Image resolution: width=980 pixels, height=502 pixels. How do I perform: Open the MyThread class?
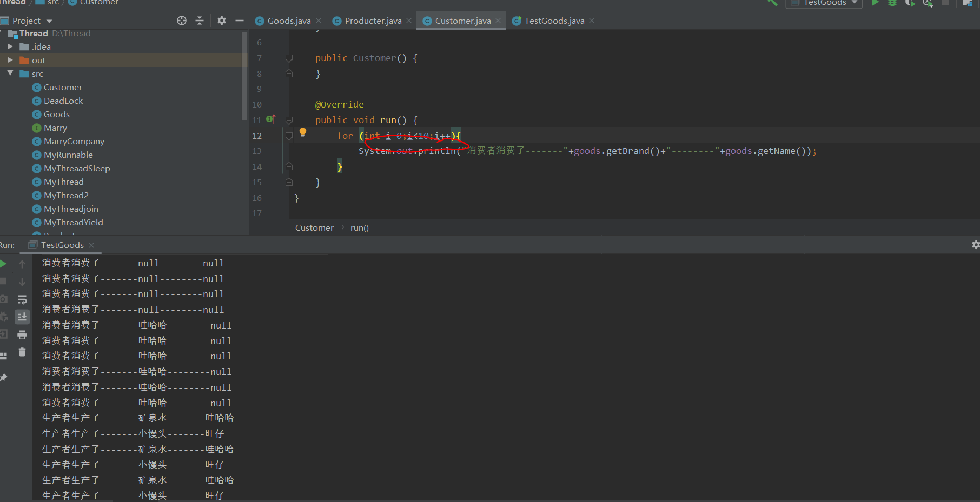64,182
